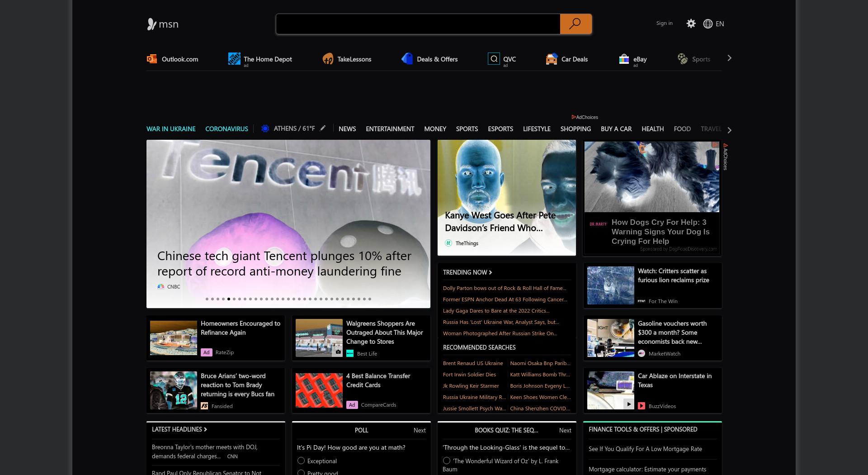Screen dimensions: 868x475
Task: Open See If You Qualify mortgage link
Action: 645,449
